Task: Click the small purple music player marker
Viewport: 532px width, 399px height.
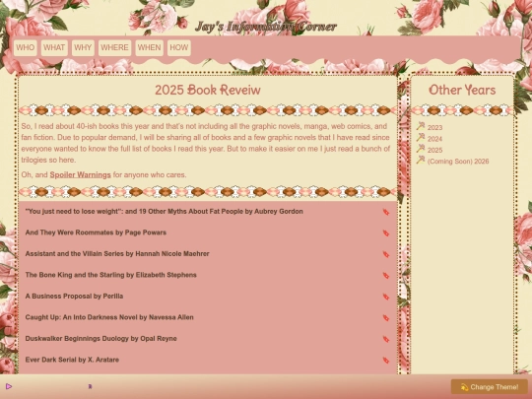Action: click(x=90, y=386)
